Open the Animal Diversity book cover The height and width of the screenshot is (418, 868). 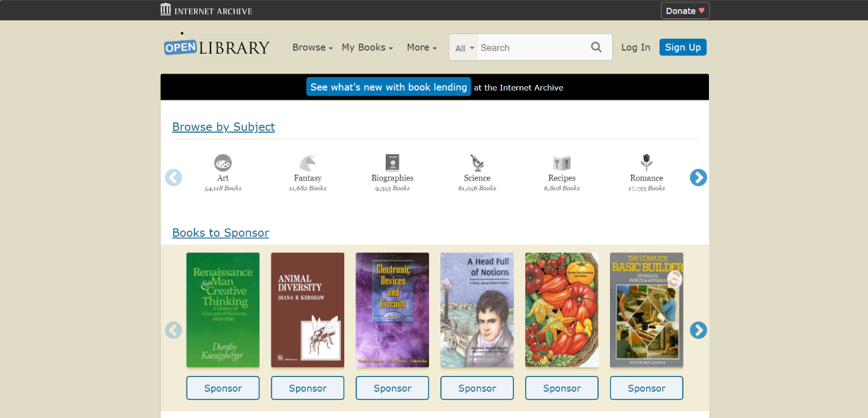point(307,310)
